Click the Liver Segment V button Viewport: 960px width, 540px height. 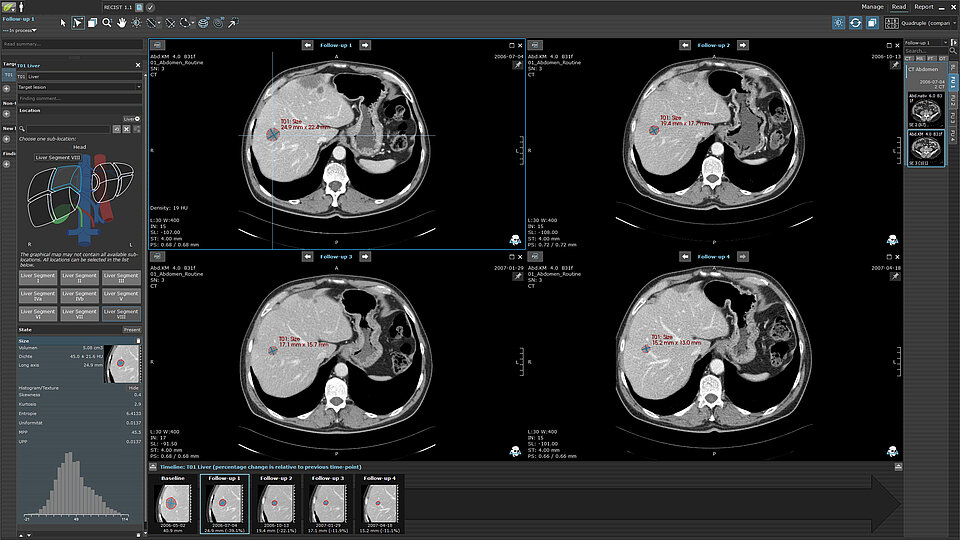(121, 296)
